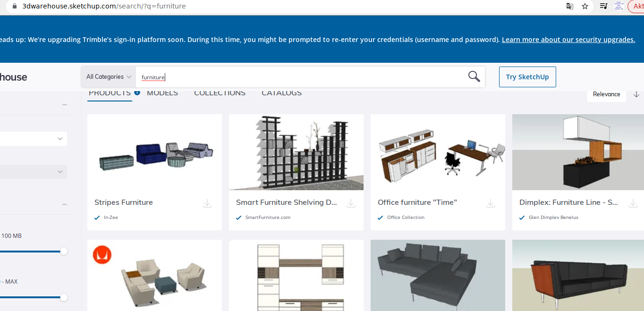Image resolution: width=644 pixels, height=311 pixels.
Task: Open Office furniture "Time" thumbnail
Action: (x=438, y=152)
